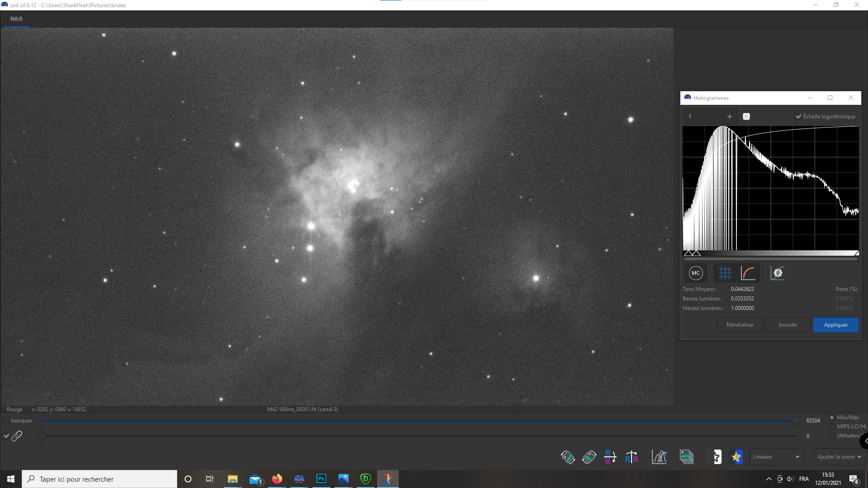Toggle the negative view star icon
The image size is (868, 488).
click(717, 457)
